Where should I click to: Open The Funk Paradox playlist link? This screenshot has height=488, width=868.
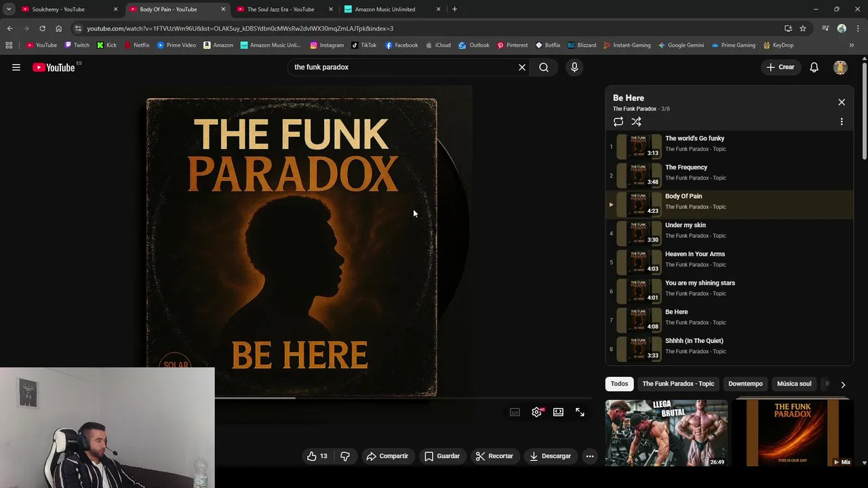click(x=635, y=108)
